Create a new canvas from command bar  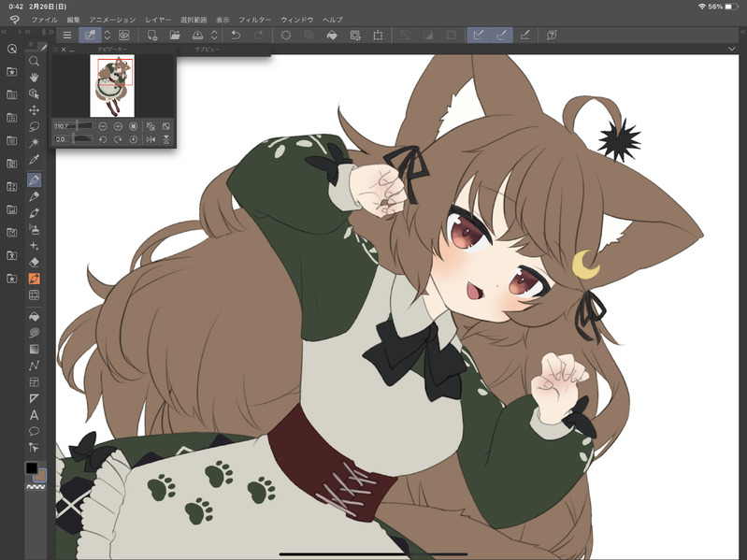[152, 36]
